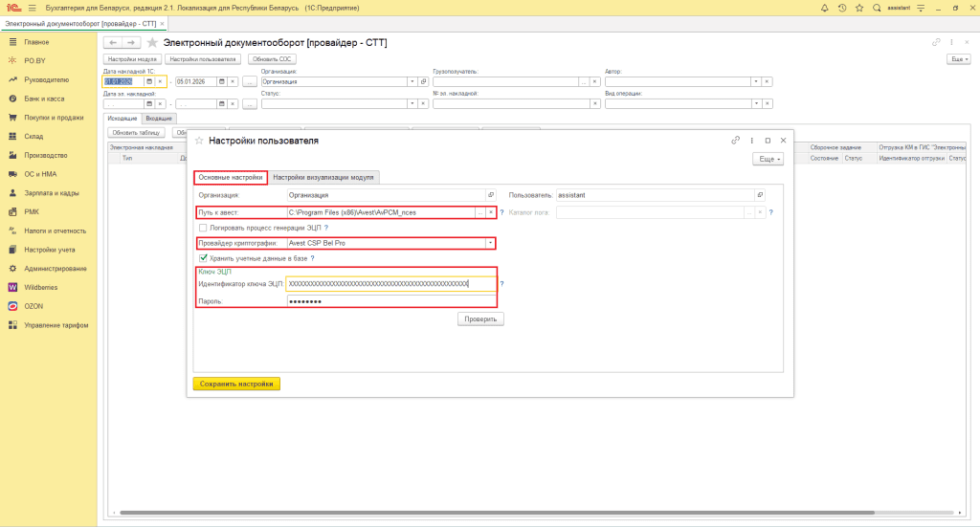This screenshot has width=980, height=527.
Task: Open the hamburger main menu icon
Action: tap(32, 8)
